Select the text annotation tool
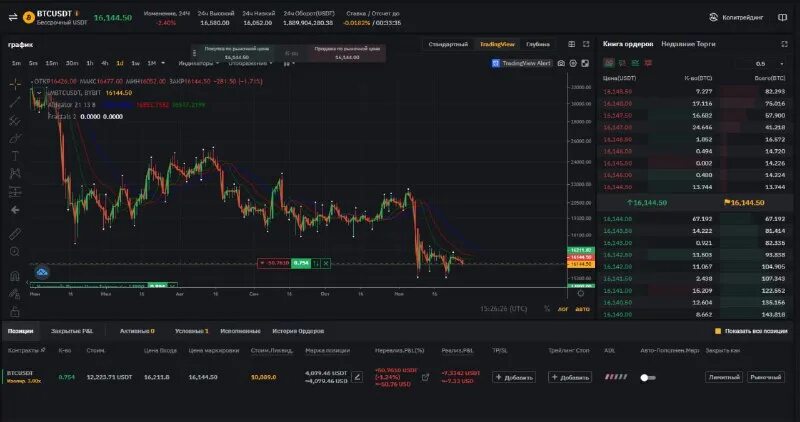This screenshot has height=422, width=800. click(x=15, y=156)
